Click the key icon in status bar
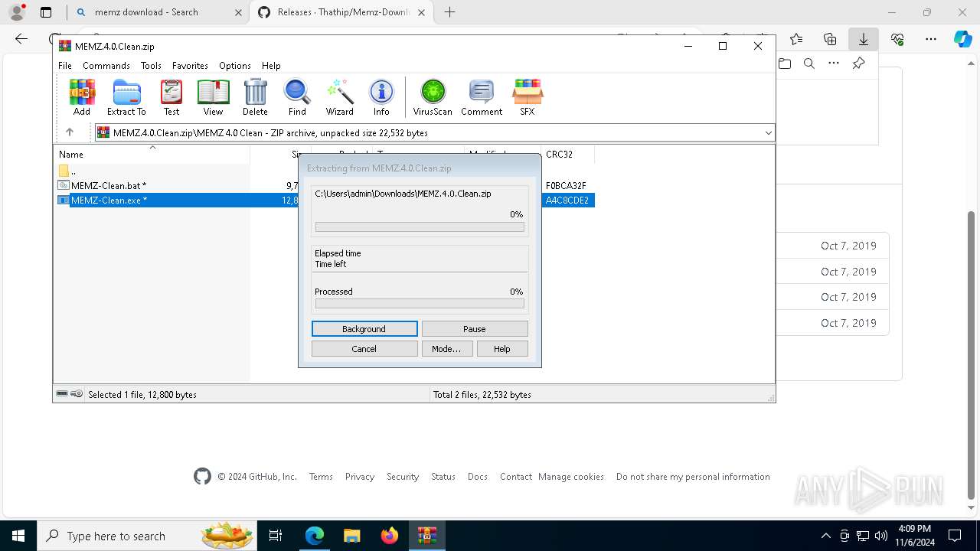 tap(77, 394)
